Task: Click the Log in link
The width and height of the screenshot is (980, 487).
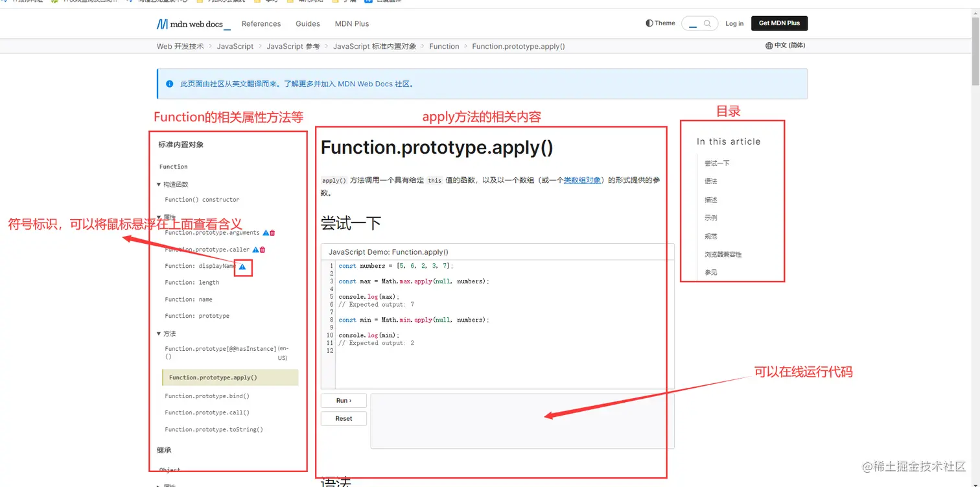Action: [x=734, y=24]
